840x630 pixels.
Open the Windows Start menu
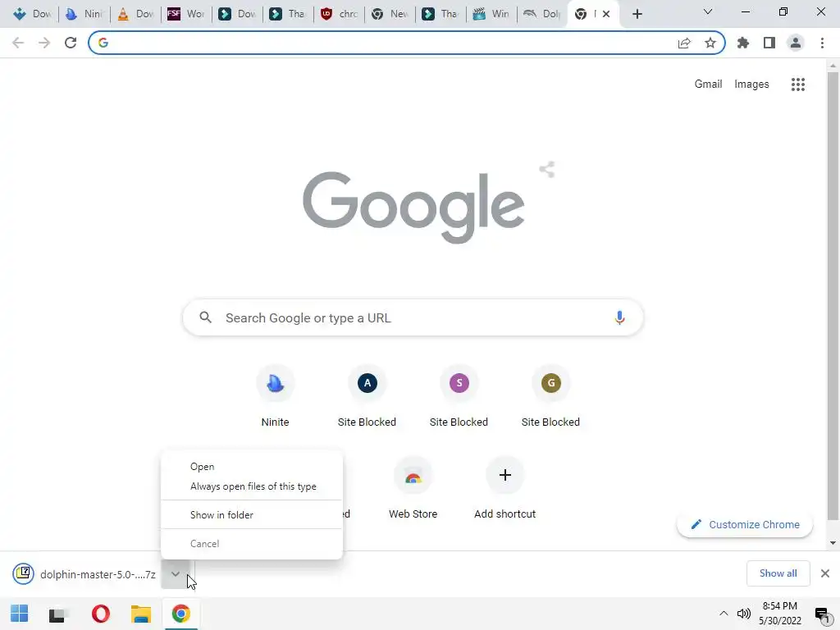[x=20, y=614]
